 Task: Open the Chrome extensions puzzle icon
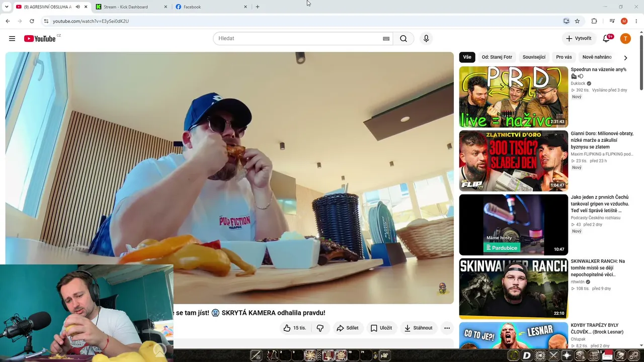(594, 21)
